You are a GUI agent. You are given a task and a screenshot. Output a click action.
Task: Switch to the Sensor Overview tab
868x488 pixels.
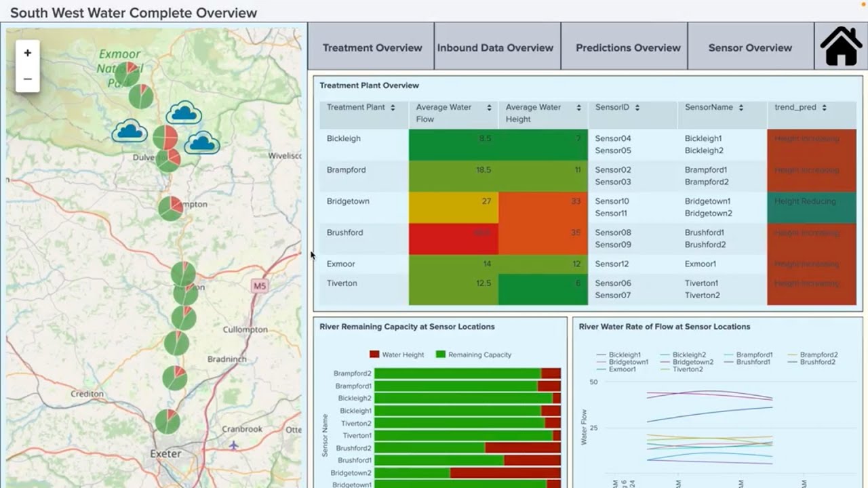[750, 47]
